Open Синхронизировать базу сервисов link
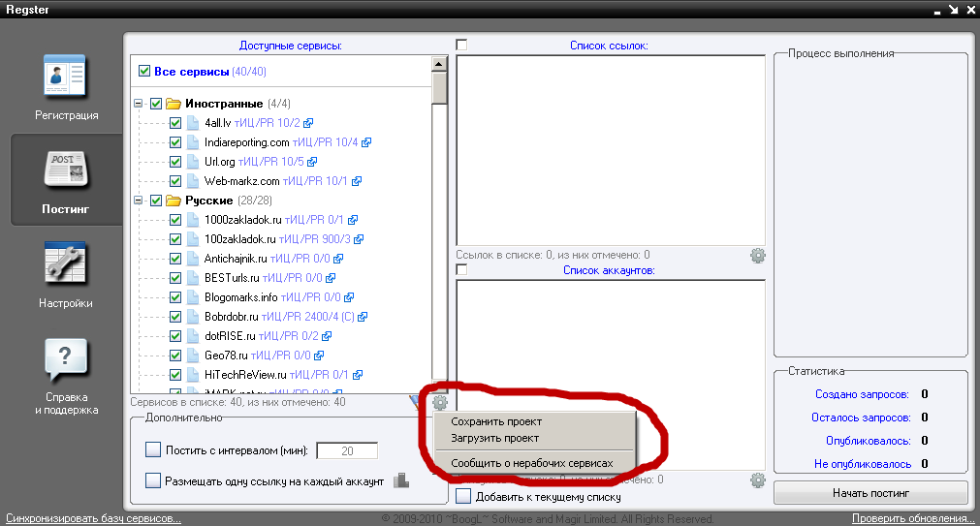Screen dimensions: 980x526 (x=93, y=518)
